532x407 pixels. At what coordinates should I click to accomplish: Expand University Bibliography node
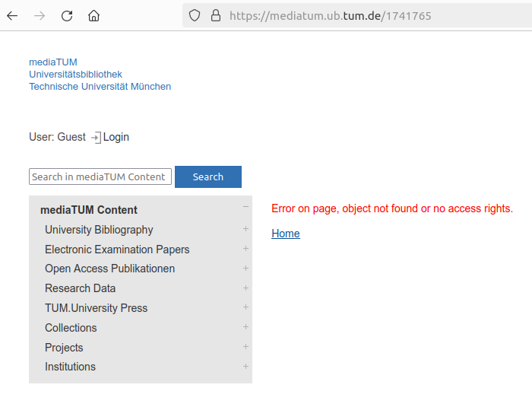pos(245,229)
